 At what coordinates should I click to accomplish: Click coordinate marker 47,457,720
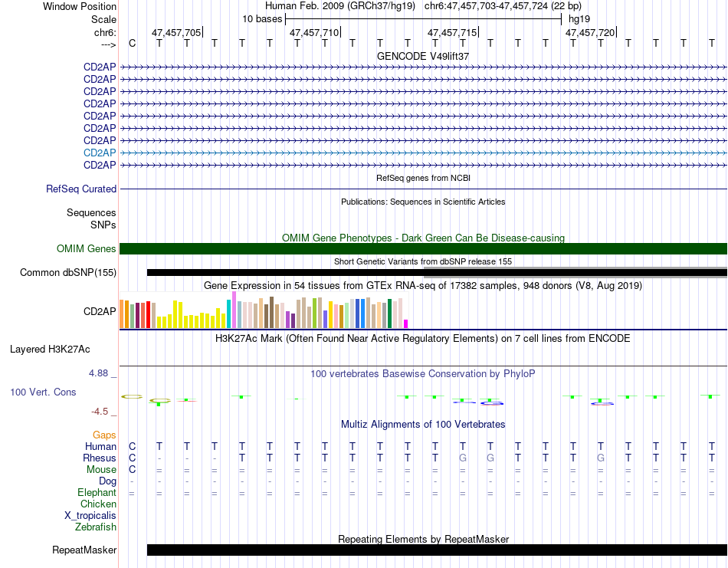(590, 32)
